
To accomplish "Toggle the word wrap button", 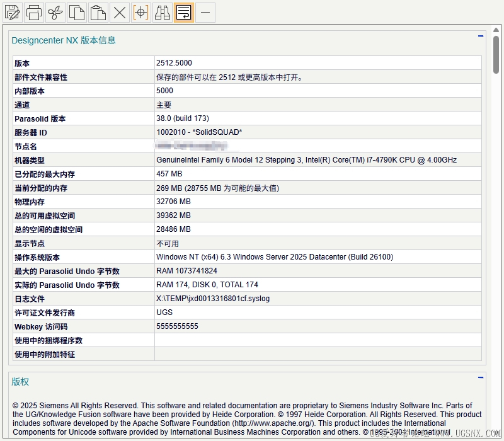I will pyautogui.click(x=183, y=12).
